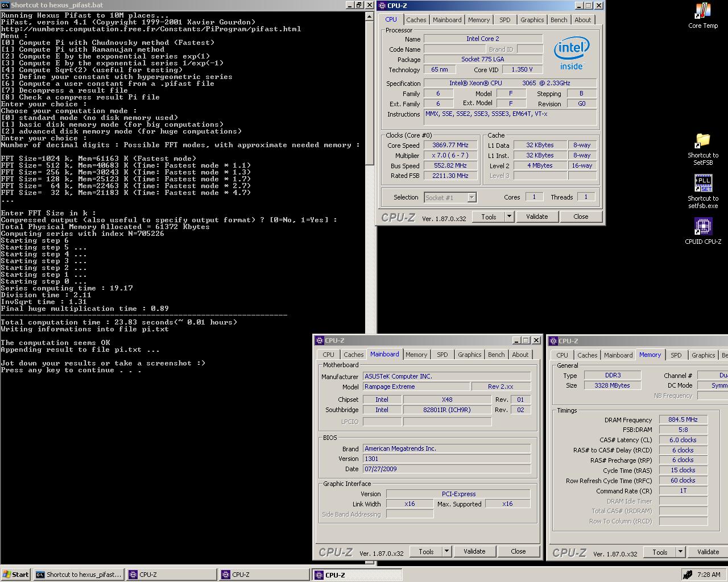
Task: Click Close button in top CPU-Z window
Action: 581,217
